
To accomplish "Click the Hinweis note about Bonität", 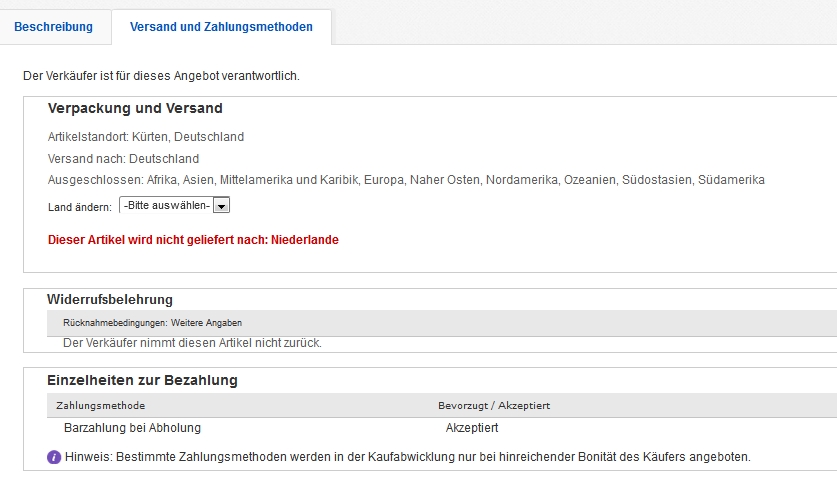I will click(408, 457).
